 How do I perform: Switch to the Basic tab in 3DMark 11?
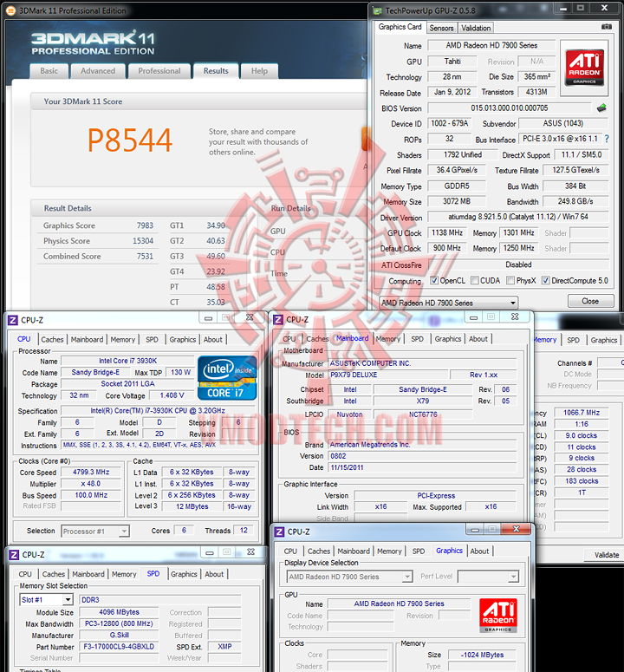click(49, 71)
